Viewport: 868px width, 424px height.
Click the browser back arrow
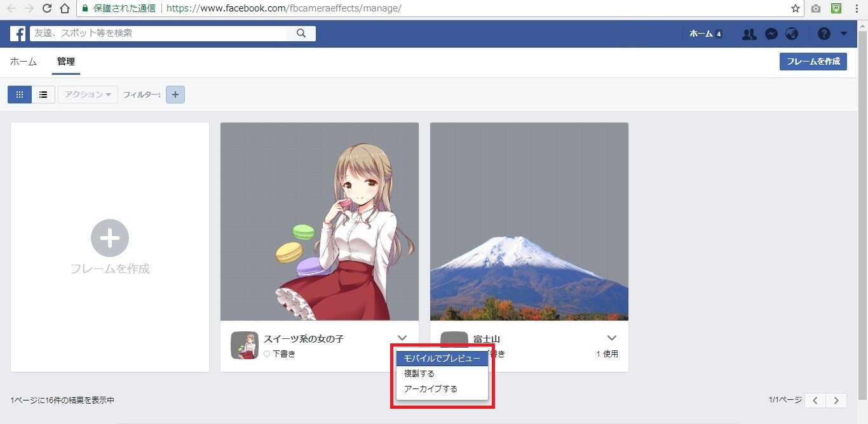11,8
